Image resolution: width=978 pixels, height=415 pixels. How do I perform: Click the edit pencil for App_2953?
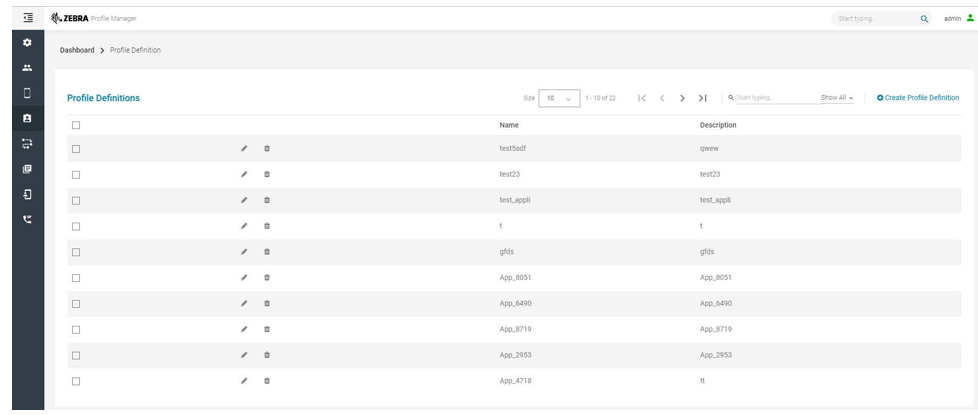coord(243,355)
